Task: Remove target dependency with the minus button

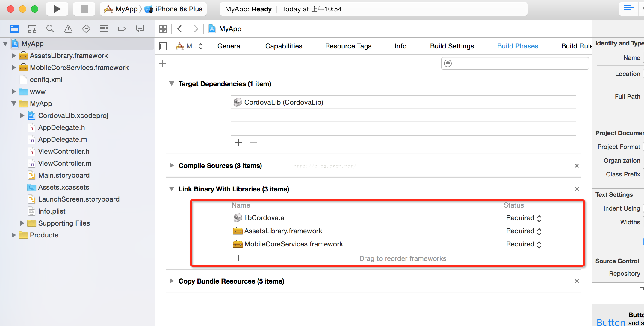Action: 254,143
